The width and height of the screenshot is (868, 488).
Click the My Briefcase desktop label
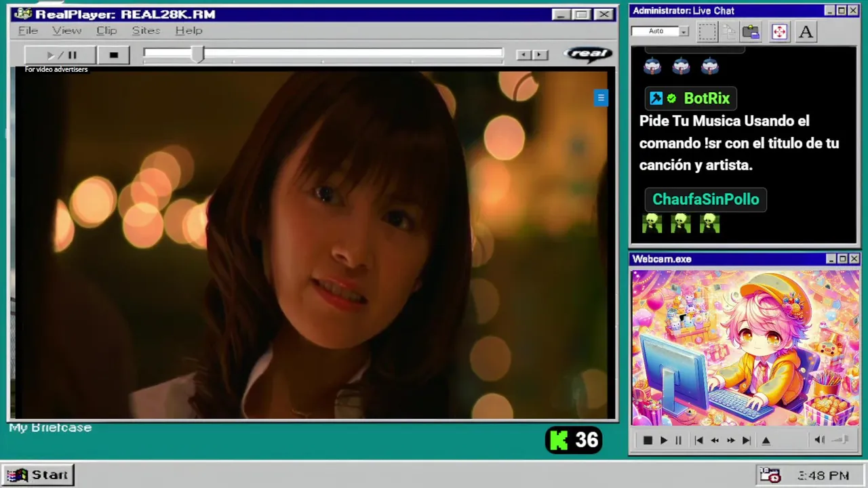pos(50,428)
